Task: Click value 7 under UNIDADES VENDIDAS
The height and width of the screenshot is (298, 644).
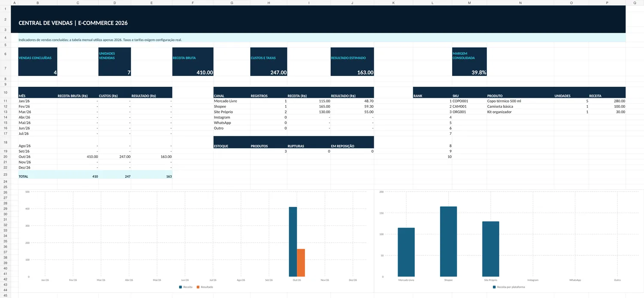Action: [x=129, y=73]
